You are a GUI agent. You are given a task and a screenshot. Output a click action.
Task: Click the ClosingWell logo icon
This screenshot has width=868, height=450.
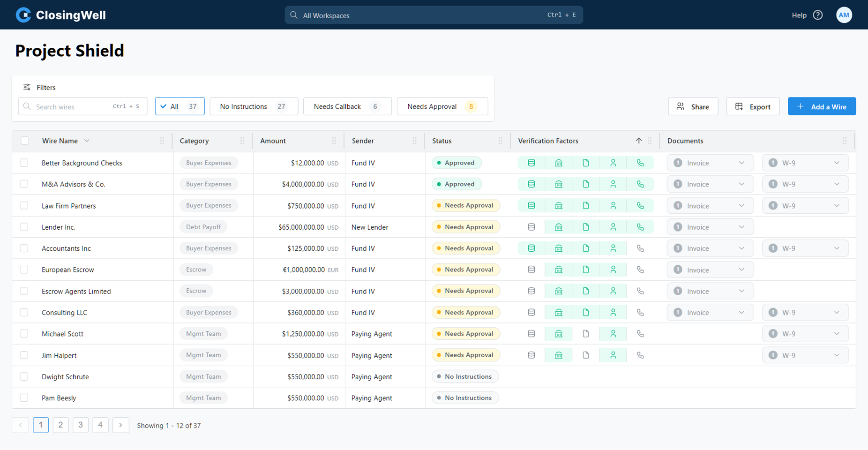[22, 15]
